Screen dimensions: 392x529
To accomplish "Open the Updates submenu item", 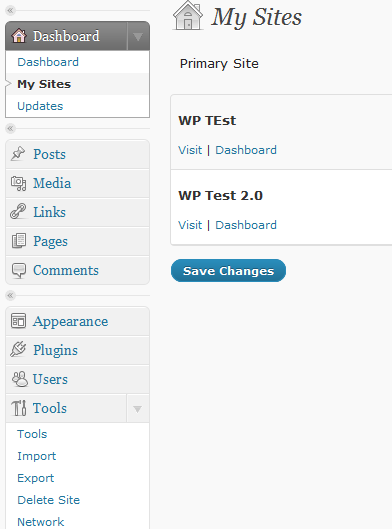I will click(40, 106).
